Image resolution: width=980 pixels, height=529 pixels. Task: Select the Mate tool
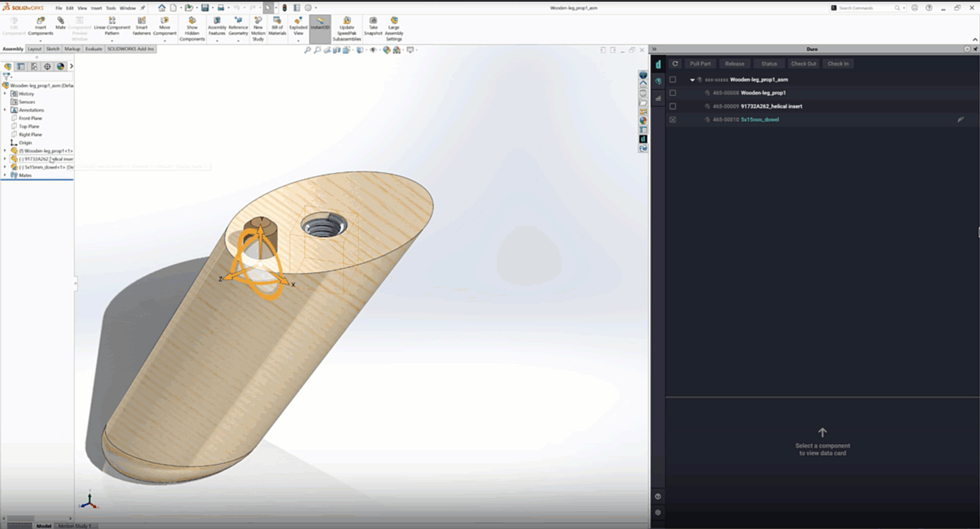(x=60, y=23)
